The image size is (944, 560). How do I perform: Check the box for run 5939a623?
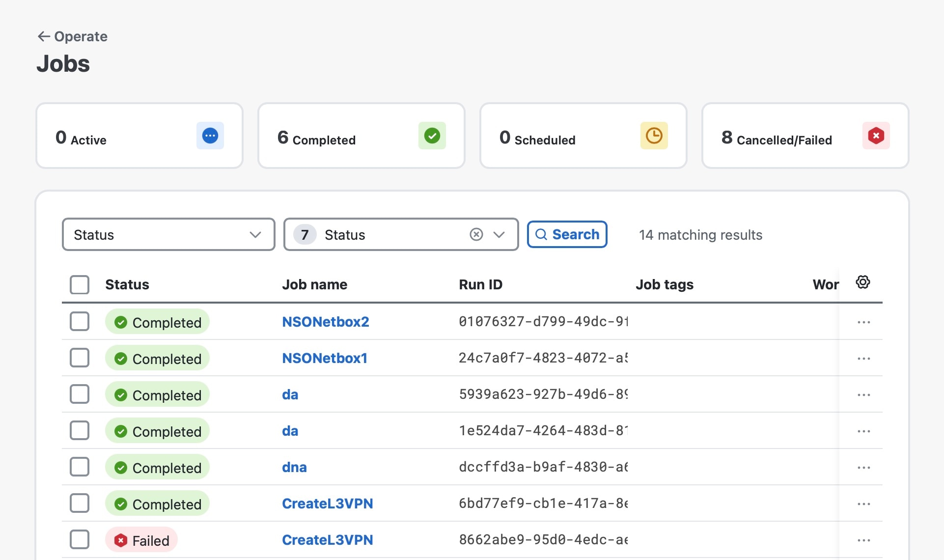[80, 394]
